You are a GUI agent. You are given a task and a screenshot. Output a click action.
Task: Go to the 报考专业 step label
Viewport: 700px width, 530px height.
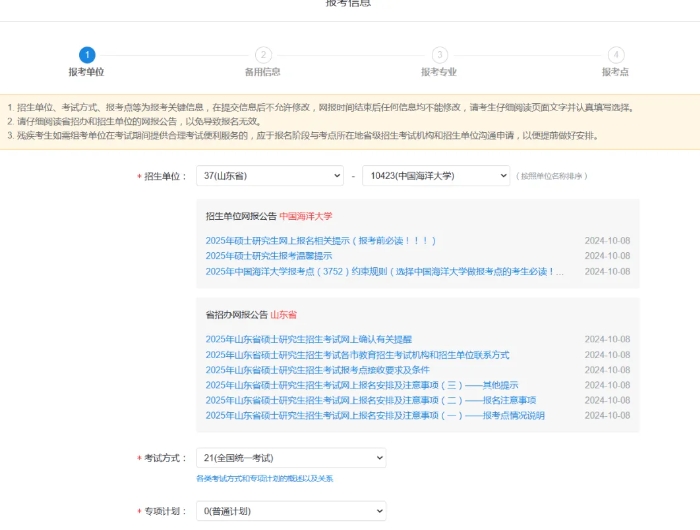tap(439, 72)
